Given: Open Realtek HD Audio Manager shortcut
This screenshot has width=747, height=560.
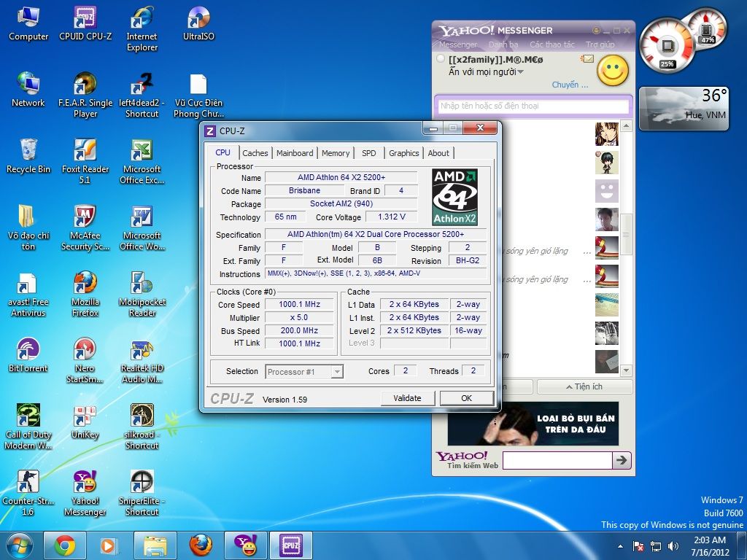Looking at the screenshot, I should tap(142, 360).
